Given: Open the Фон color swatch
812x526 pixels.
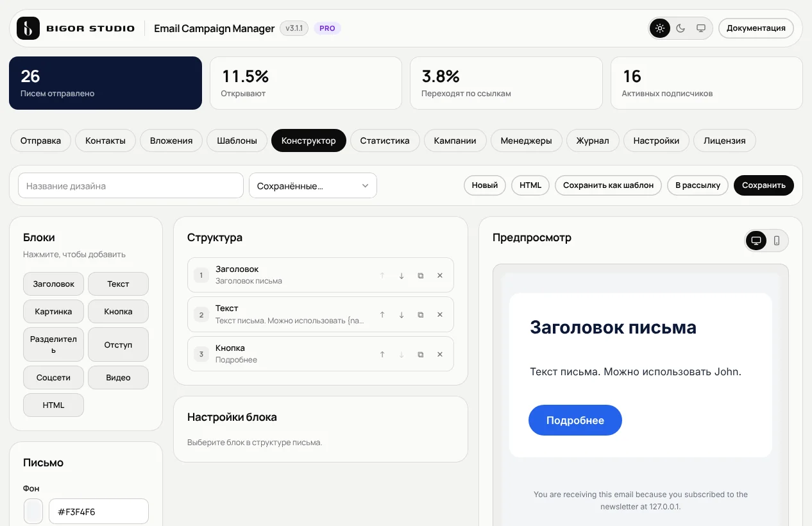Looking at the screenshot, I should click(x=33, y=511).
